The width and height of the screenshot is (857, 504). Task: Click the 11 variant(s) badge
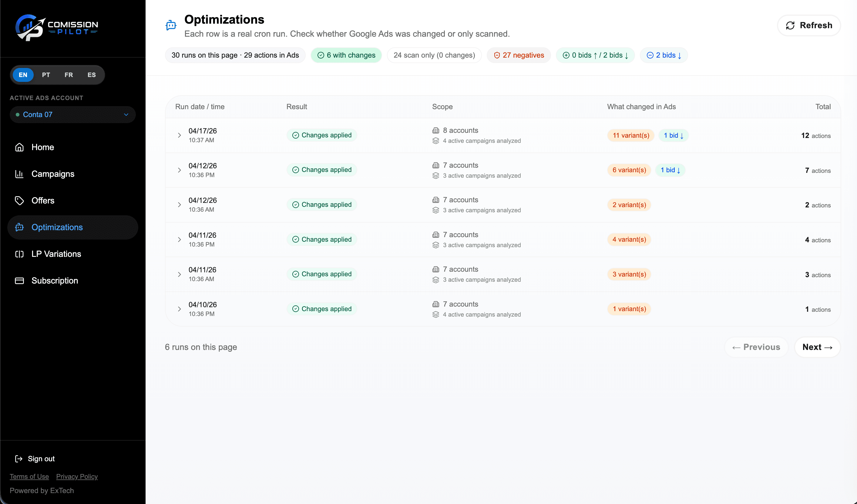click(630, 135)
